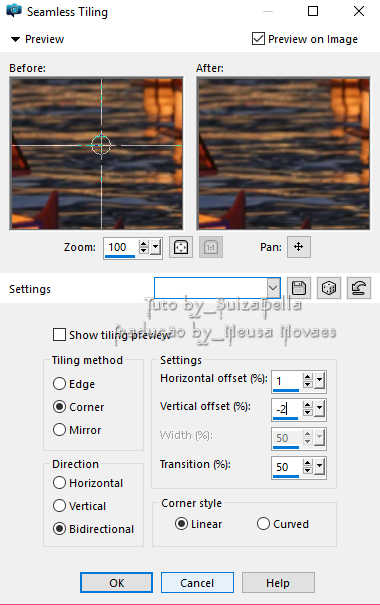
Task: Click the Zoom to 100 percent icon
Action: pyautogui.click(x=211, y=247)
